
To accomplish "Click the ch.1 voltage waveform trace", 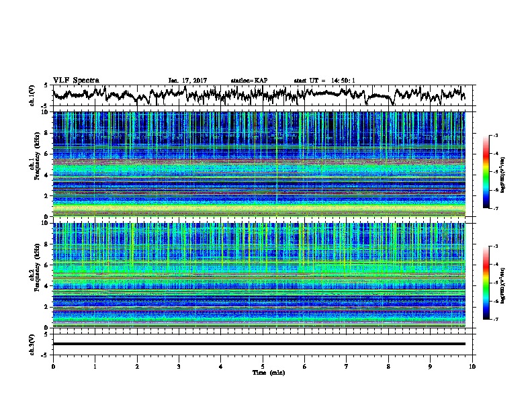I will (259, 95).
